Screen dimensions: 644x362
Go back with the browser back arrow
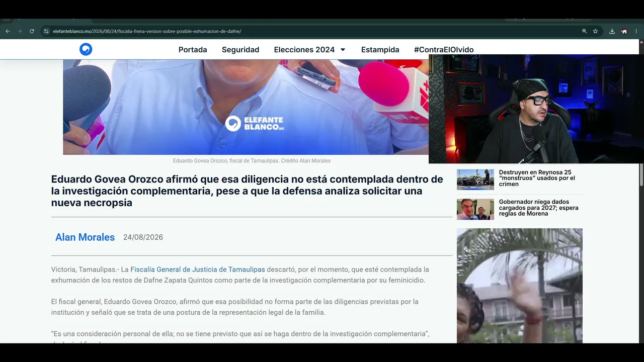8,31
